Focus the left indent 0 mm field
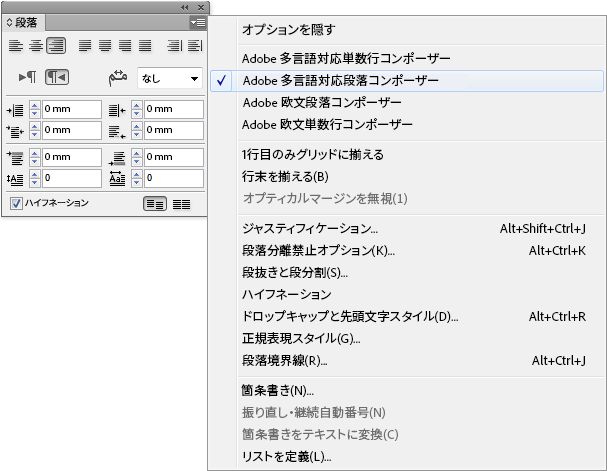This screenshot has height=471, width=607. tap(72, 109)
